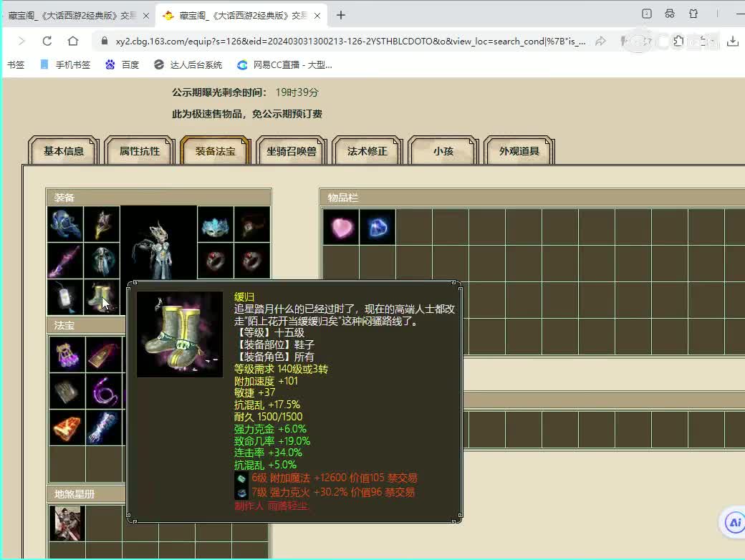
Task: Open the 小孩 tab
Action: click(x=443, y=151)
